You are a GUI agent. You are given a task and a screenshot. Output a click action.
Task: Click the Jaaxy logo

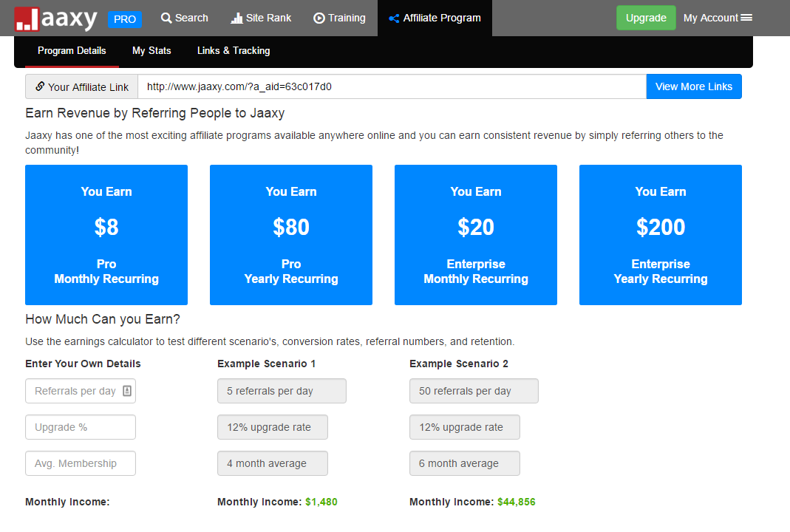pos(56,19)
